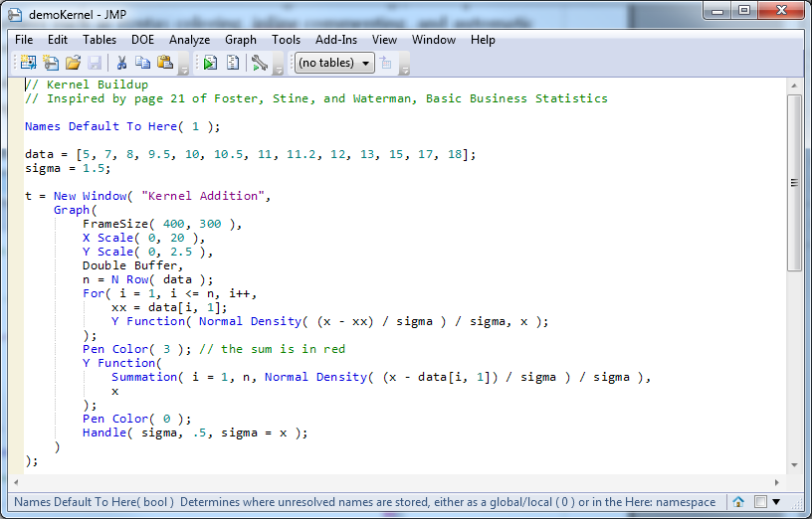This screenshot has height=519, width=812.
Task: Click the Open file folder icon
Action: [x=73, y=63]
